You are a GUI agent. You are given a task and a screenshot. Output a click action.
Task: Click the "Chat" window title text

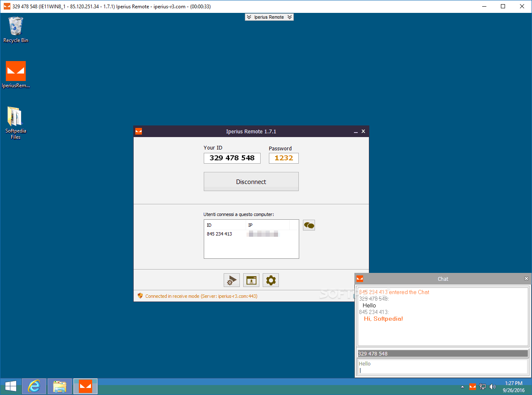443,279
